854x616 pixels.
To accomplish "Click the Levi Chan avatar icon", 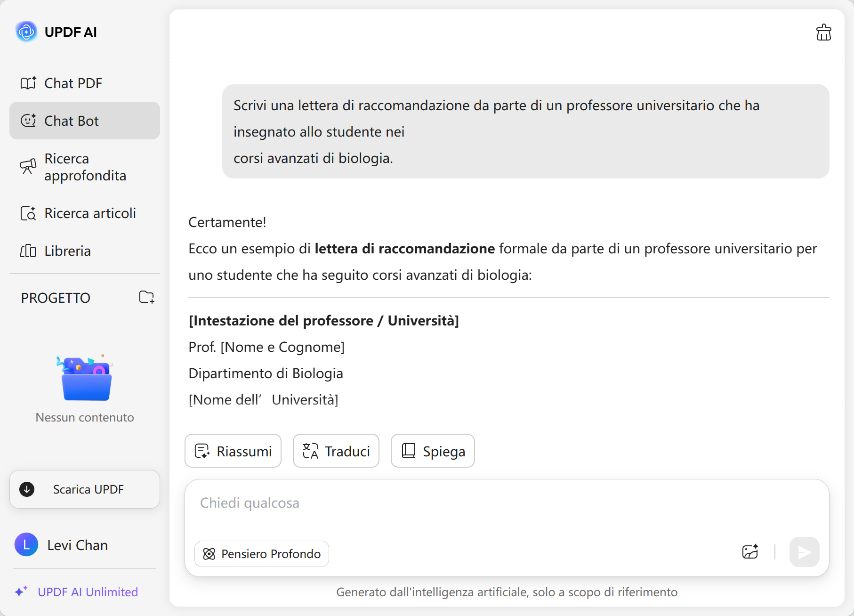I will click(26, 545).
